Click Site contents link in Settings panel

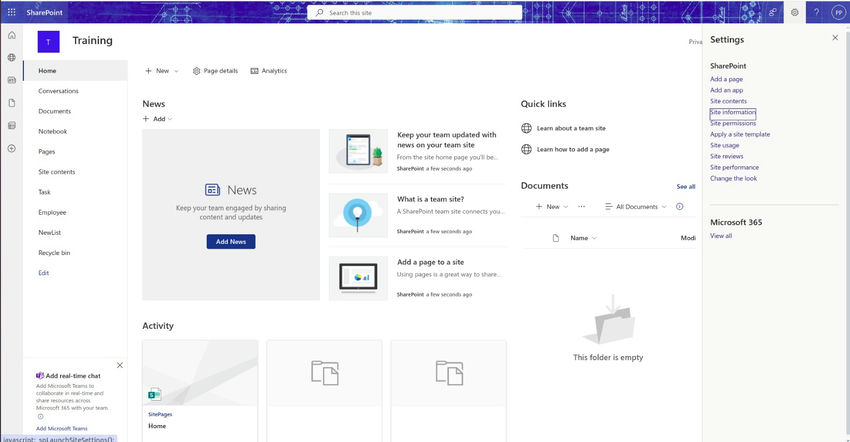728,101
